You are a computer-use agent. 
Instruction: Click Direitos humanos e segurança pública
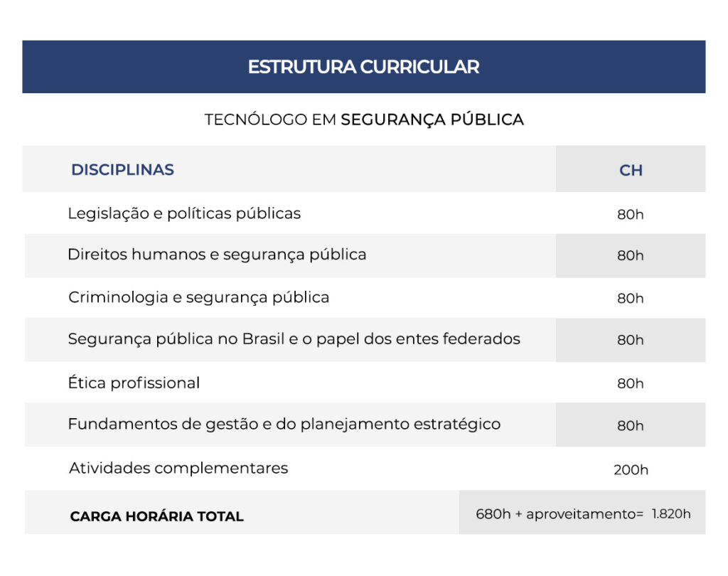217,255
